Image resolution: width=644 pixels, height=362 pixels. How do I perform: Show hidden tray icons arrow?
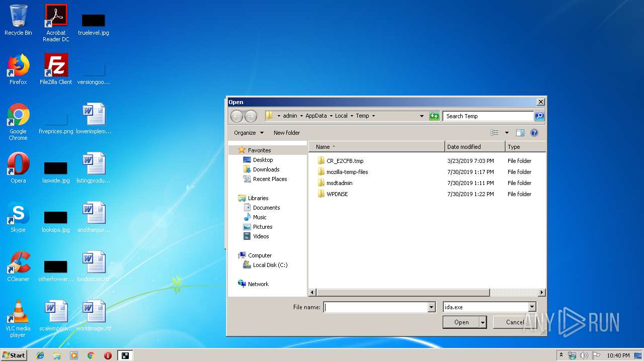pos(561,355)
